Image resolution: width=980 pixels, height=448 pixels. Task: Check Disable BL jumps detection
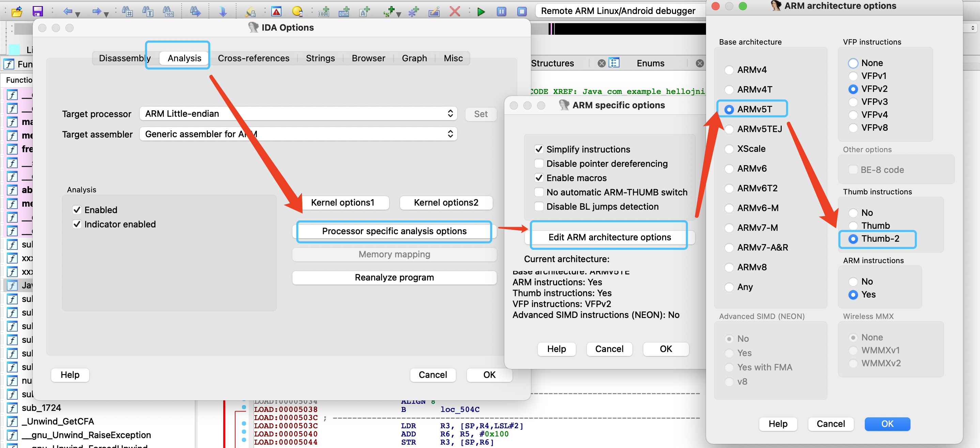point(539,206)
